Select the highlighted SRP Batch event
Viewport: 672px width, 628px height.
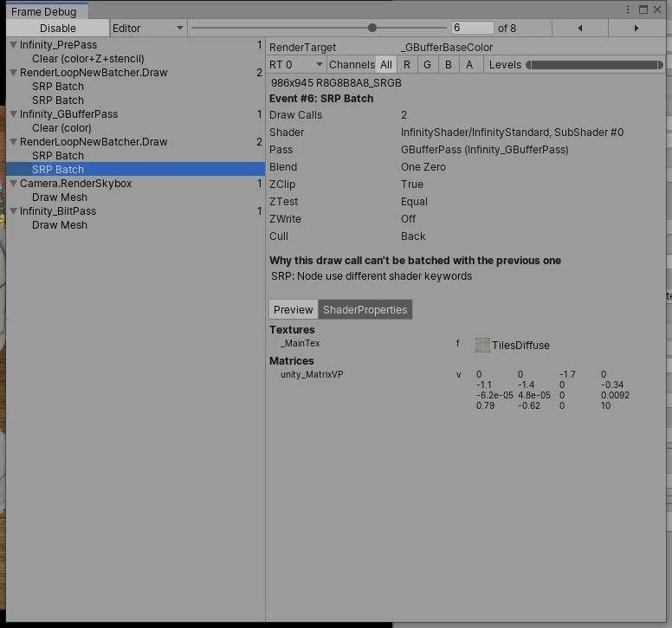point(135,169)
